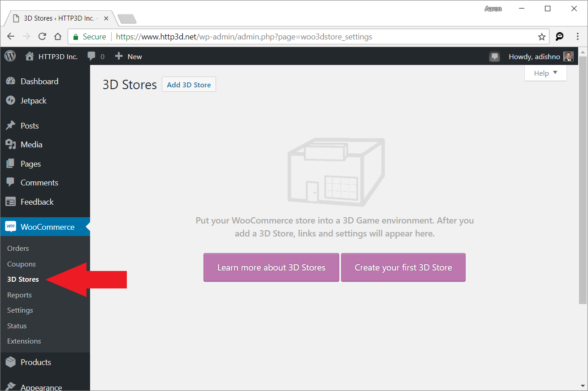Click the page vertical scrollbar
This screenshot has width=588, height=391.
click(583, 181)
